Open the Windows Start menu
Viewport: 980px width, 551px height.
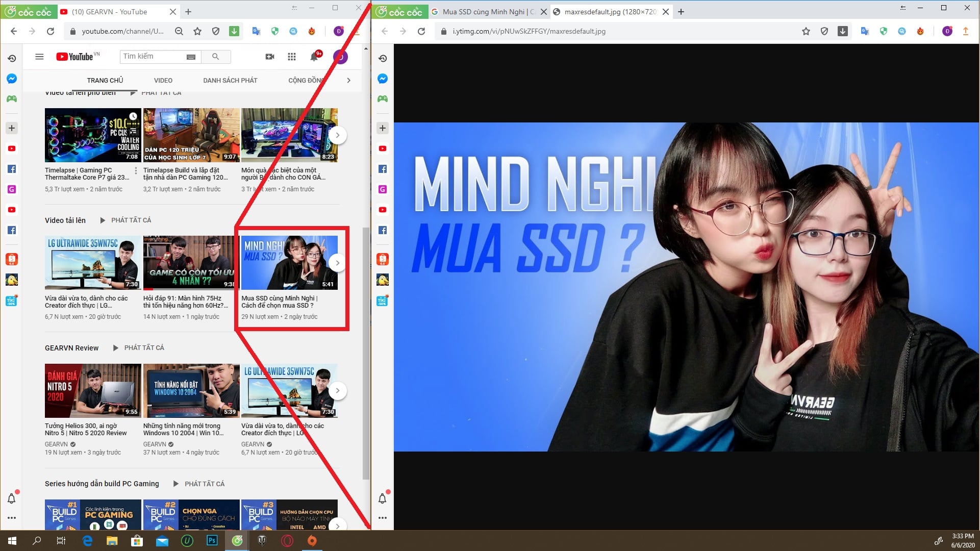(12, 541)
